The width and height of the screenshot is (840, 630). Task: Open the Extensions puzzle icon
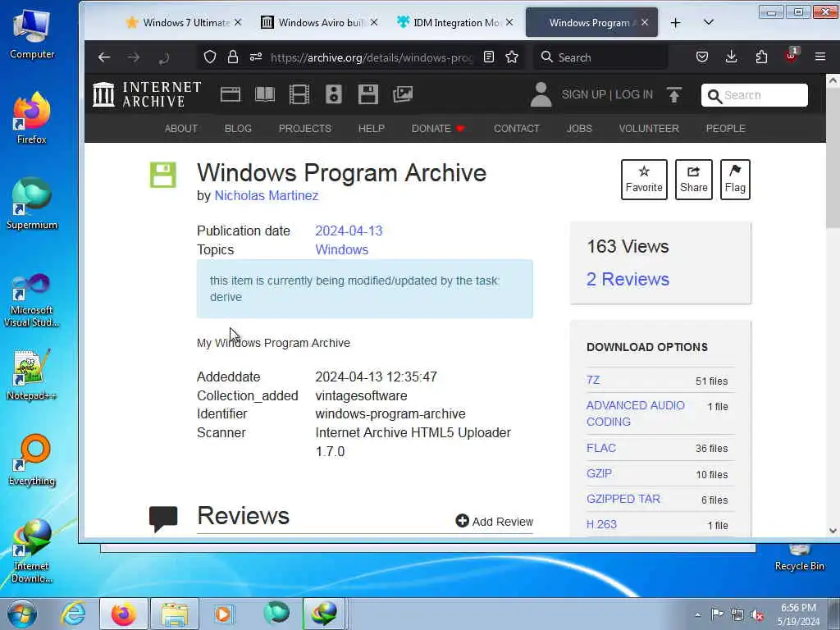(x=761, y=57)
